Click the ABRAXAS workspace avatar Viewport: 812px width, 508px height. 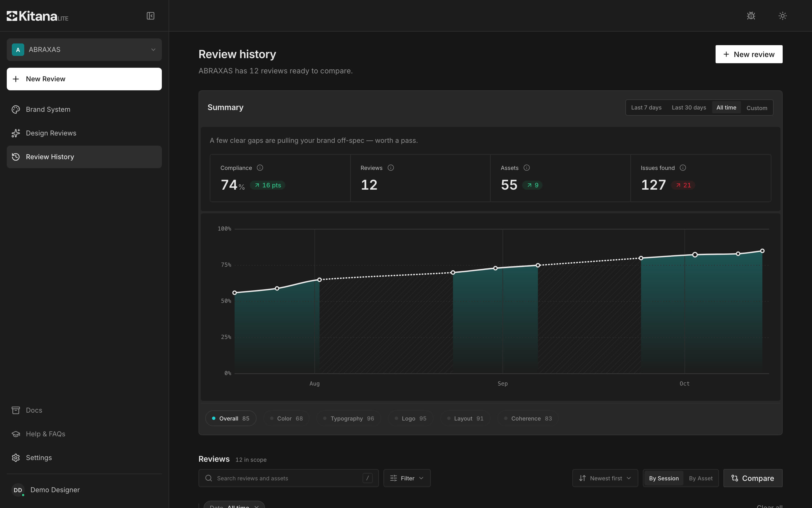coord(18,50)
